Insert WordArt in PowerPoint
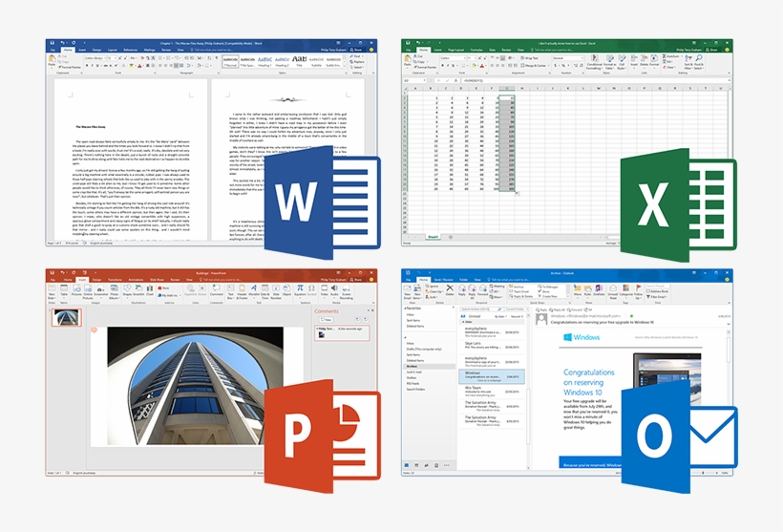The image size is (783, 532). 254,290
